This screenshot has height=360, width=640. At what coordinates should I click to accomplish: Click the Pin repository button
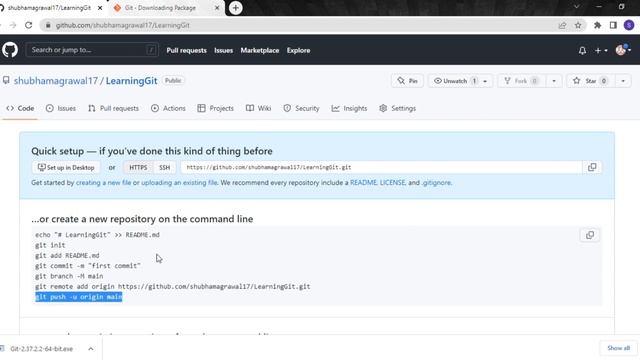(x=407, y=81)
